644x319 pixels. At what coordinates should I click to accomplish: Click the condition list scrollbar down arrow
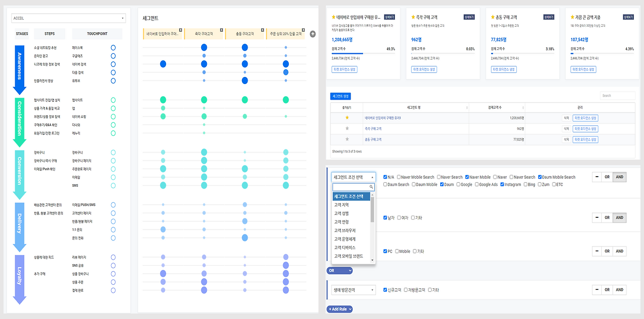click(x=372, y=260)
